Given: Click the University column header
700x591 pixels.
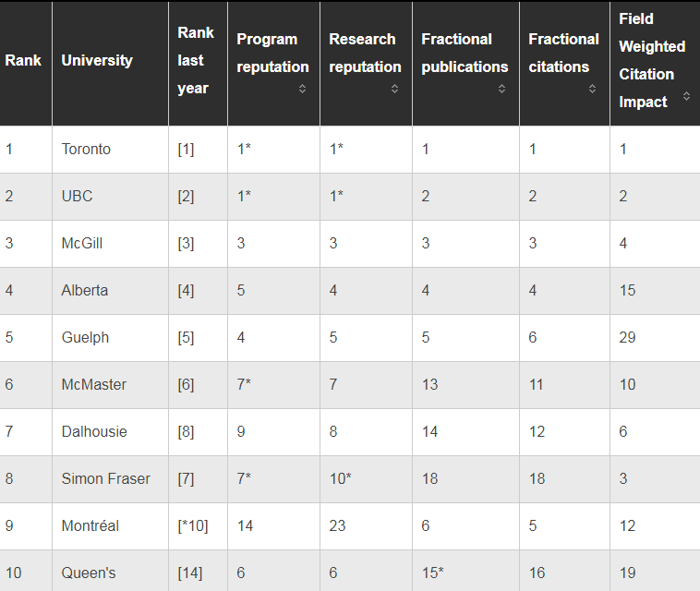Looking at the screenshot, I should pos(97,60).
